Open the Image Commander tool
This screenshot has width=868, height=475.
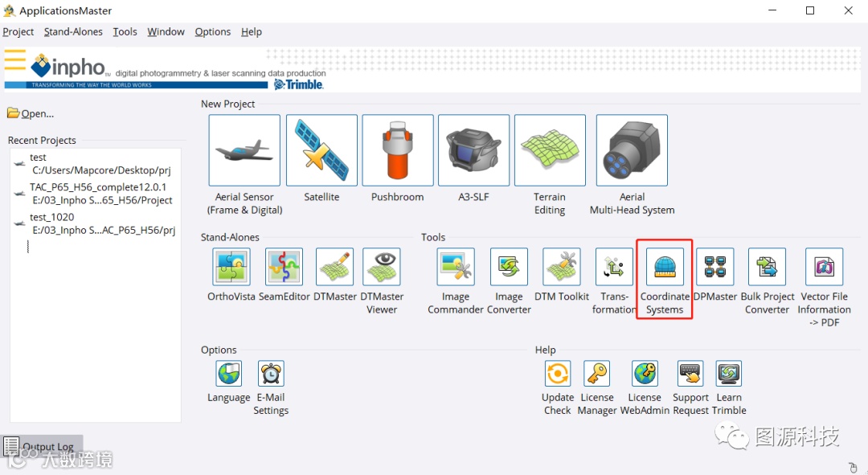(x=456, y=267)
